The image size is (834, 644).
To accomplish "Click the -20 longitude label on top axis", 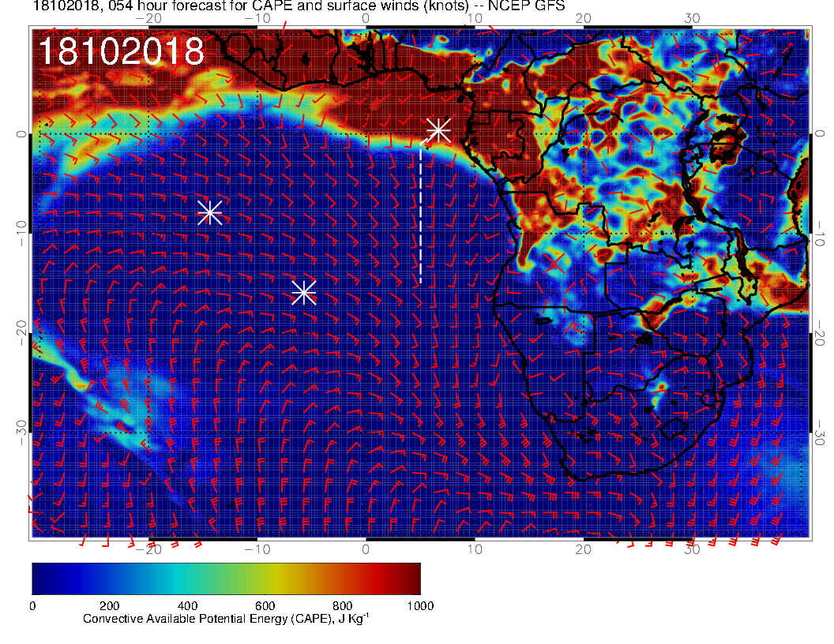I will coord(148,19).
